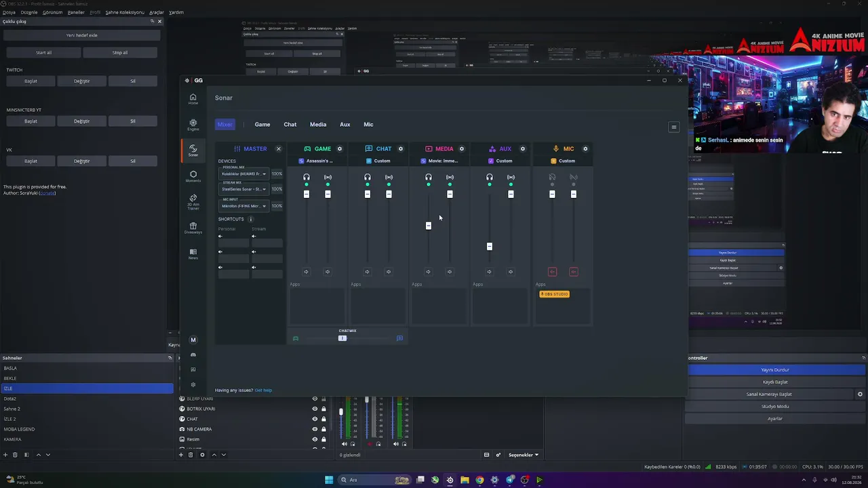This screenshot has height=488, width=868.
Task: Click the Aux personal volume fader handle
Action: pos(490,247)
